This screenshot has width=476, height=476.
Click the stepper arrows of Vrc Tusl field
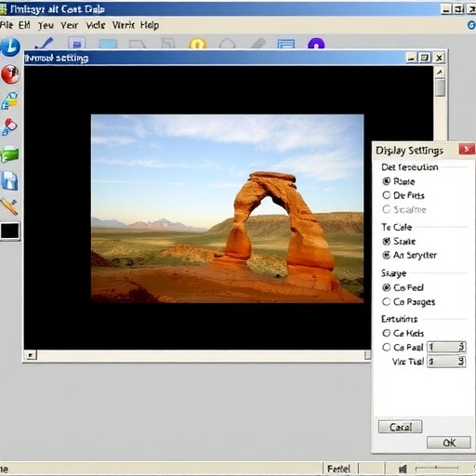461,361
